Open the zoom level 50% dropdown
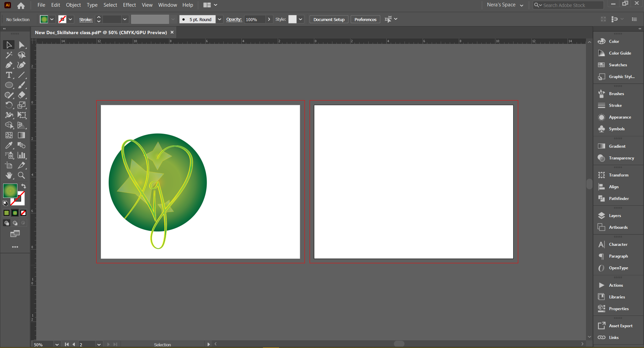Viewport: 644px width, 348px height. coord(57,345)
